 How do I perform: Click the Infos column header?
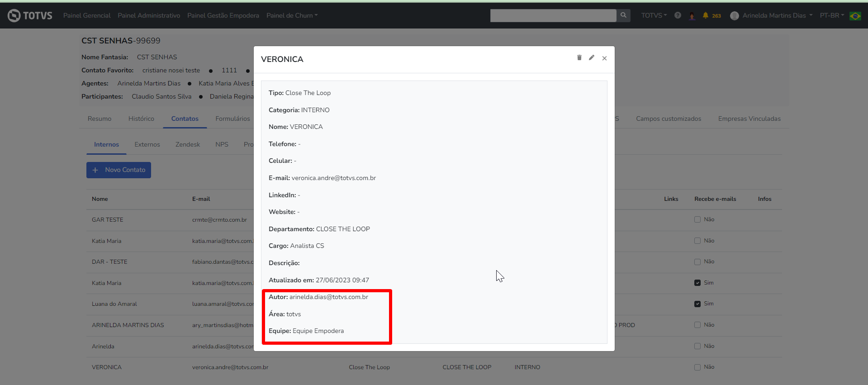coord(765,199)
